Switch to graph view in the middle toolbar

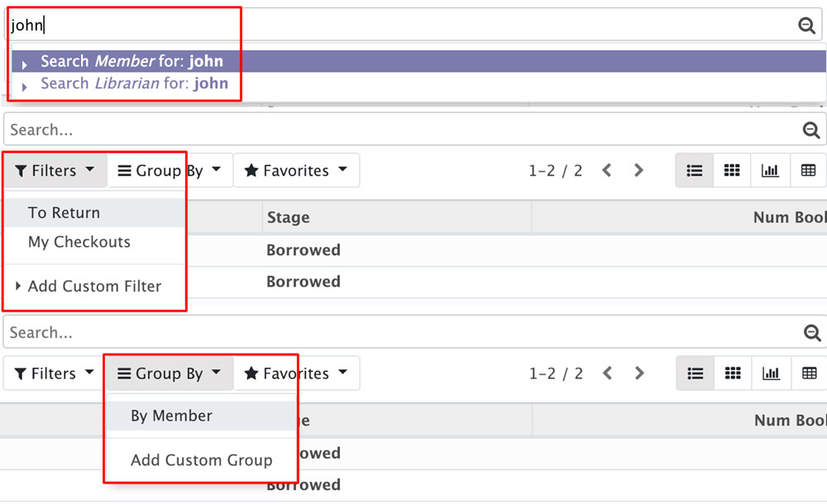770,170
